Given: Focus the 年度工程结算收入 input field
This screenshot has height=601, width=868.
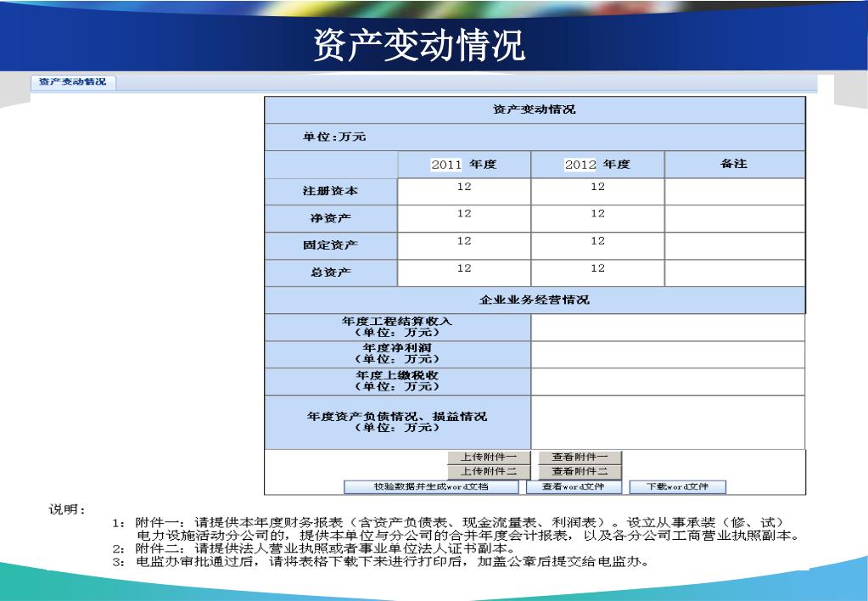Looking at the screenshot, I should 668,327.
